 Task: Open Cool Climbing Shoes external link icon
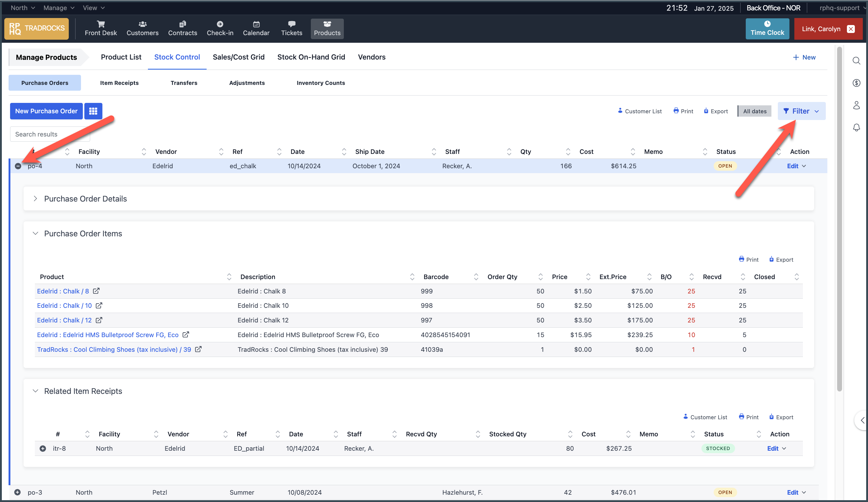(198, 349)
